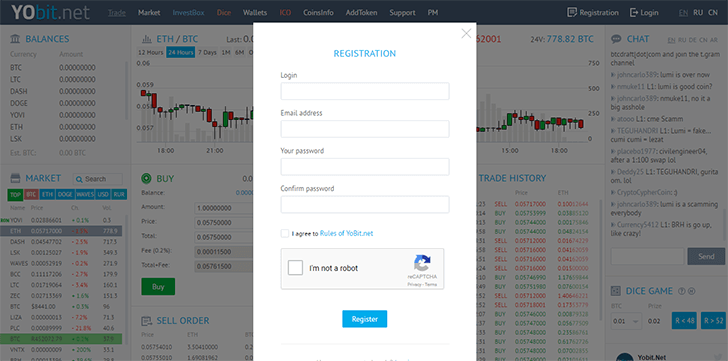
Task: Switch site language to CN in header
Action: pos(713,13)
